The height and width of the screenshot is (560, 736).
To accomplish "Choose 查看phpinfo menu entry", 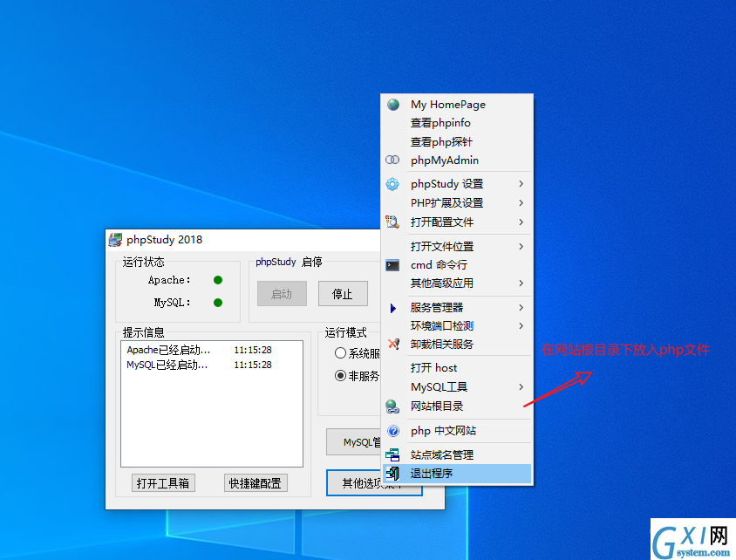I will 457,123.
